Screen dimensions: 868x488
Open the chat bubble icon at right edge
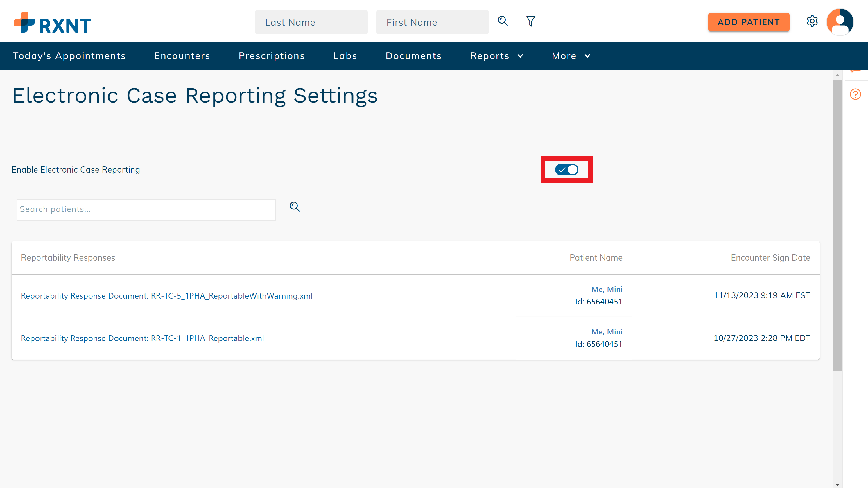855,71
